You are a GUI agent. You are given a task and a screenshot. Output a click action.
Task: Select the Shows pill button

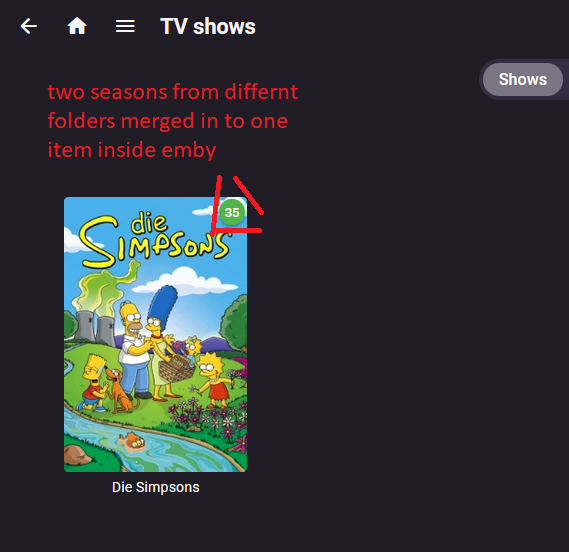pyautogui.click(x=523, y=79)
